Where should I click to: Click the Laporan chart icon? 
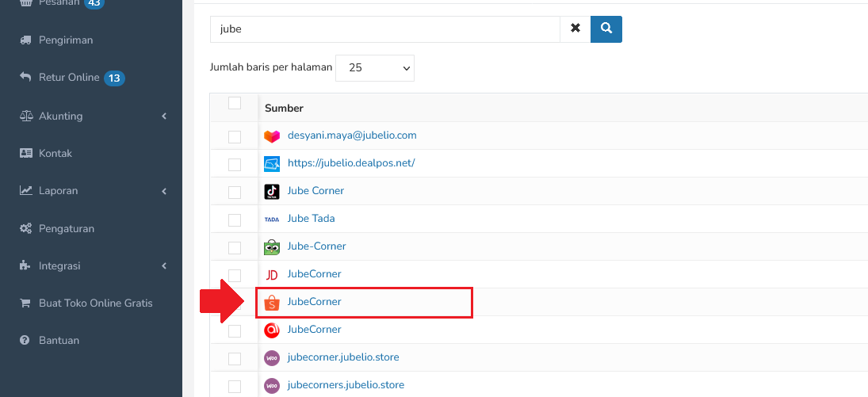click(x=25, y=190)
